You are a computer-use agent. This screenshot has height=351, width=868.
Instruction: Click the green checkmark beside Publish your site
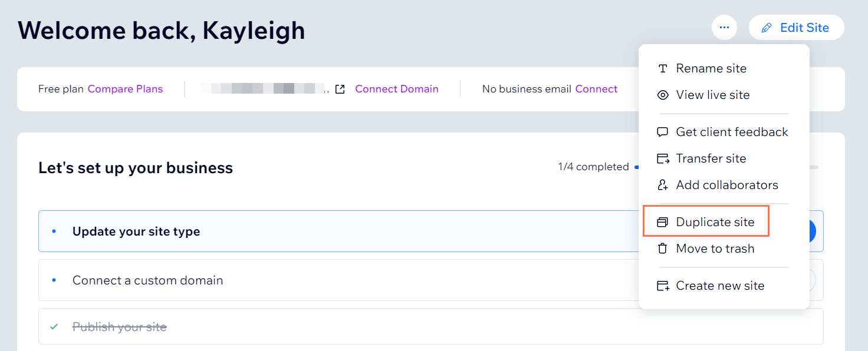[x=54, y=326]
